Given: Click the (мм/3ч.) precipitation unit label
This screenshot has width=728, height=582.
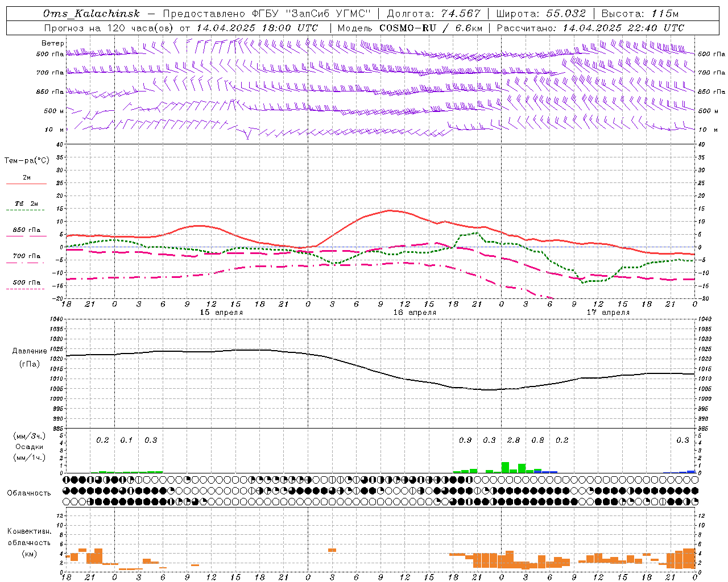Looking at the screenshot, I should (x=30, y=436).
